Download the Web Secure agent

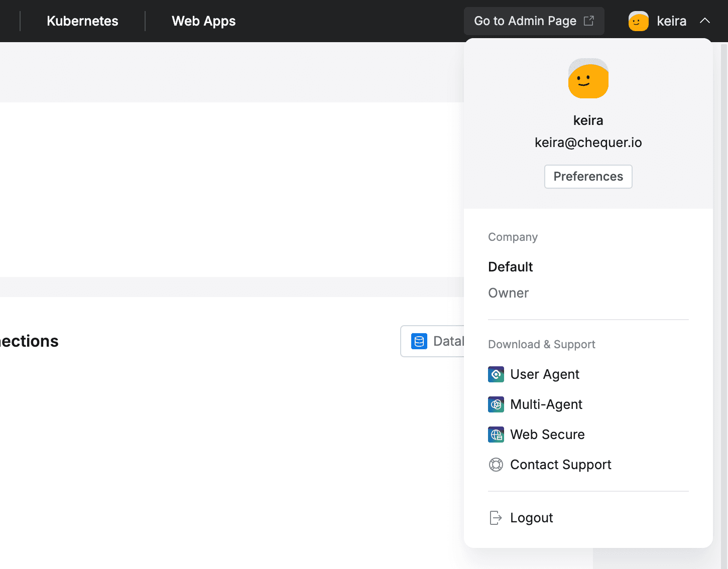[547, 434]
